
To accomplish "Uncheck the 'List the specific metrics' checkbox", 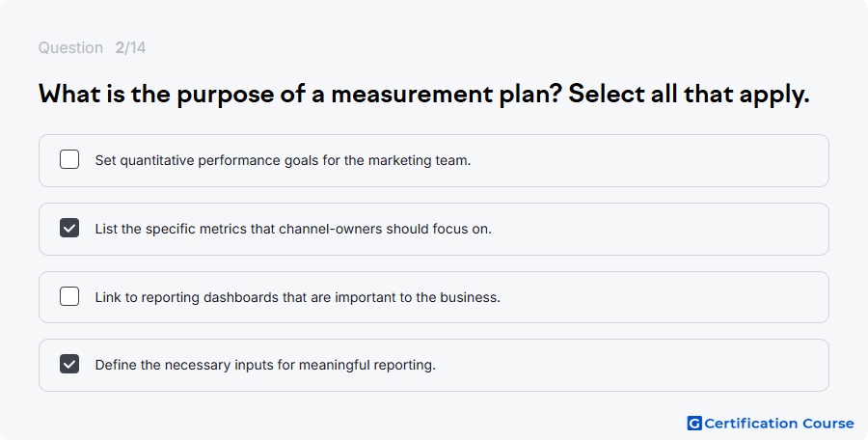I will pyautogui.click(x=69, y=228).
